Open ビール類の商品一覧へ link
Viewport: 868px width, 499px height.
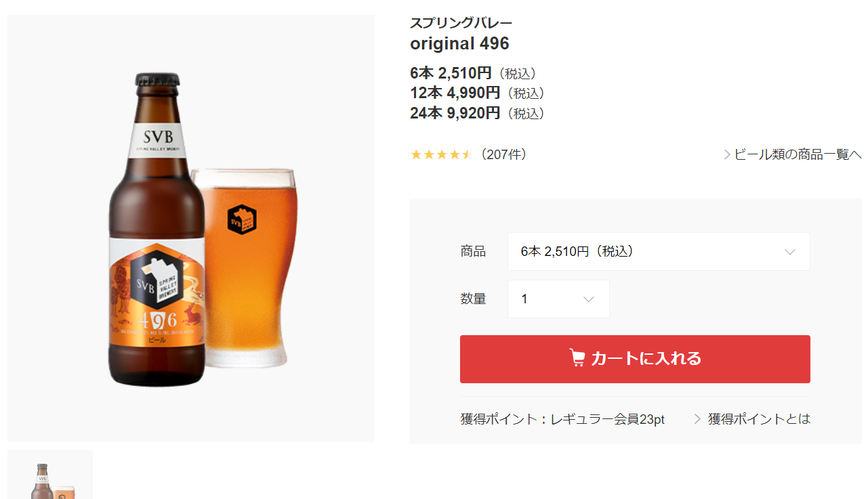click(x=798, y=154)
